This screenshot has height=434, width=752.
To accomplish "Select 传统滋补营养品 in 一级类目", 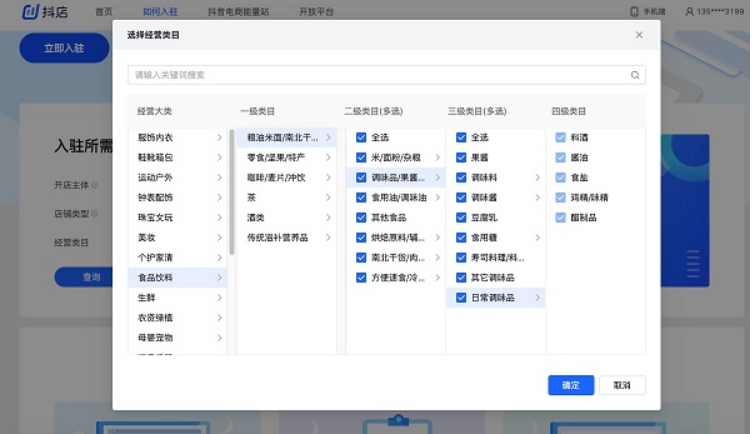I will pos(286,238).
